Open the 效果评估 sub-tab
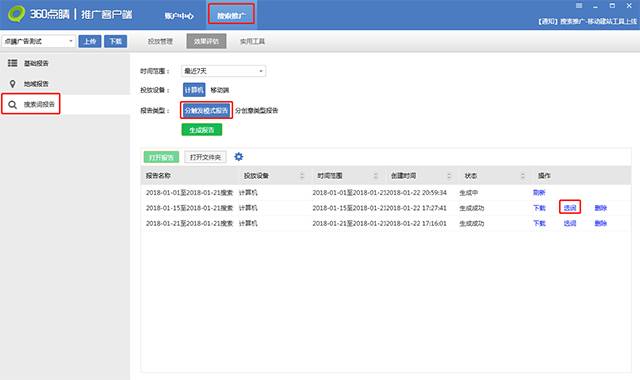 (x=206, y=41)
